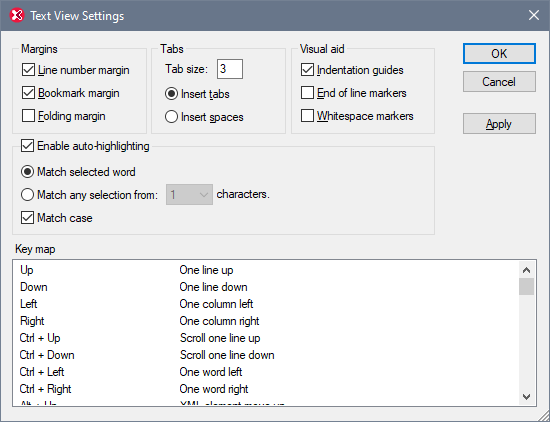Screen dimensions: 550x422
Task: Select the 'Up' key map row
Action: click(266, 270)
